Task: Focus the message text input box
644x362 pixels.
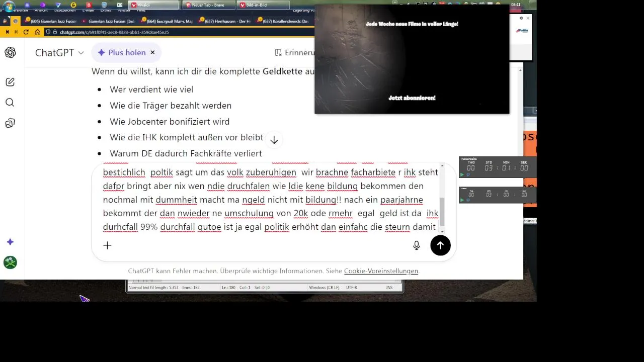Action: click(271, 199)
